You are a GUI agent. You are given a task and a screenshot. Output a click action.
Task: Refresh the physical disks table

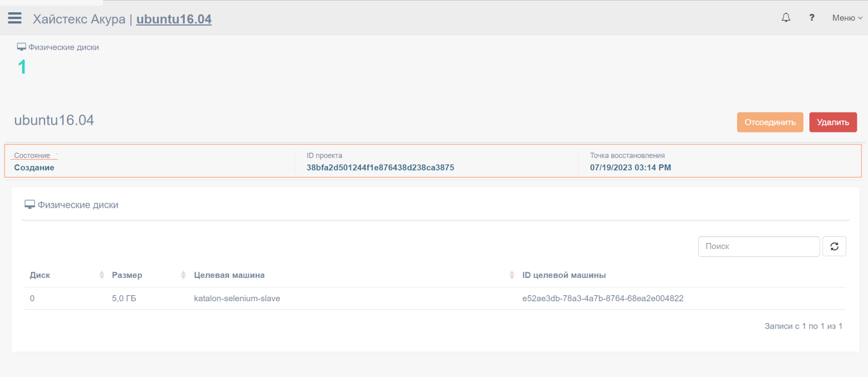[834, 246]
